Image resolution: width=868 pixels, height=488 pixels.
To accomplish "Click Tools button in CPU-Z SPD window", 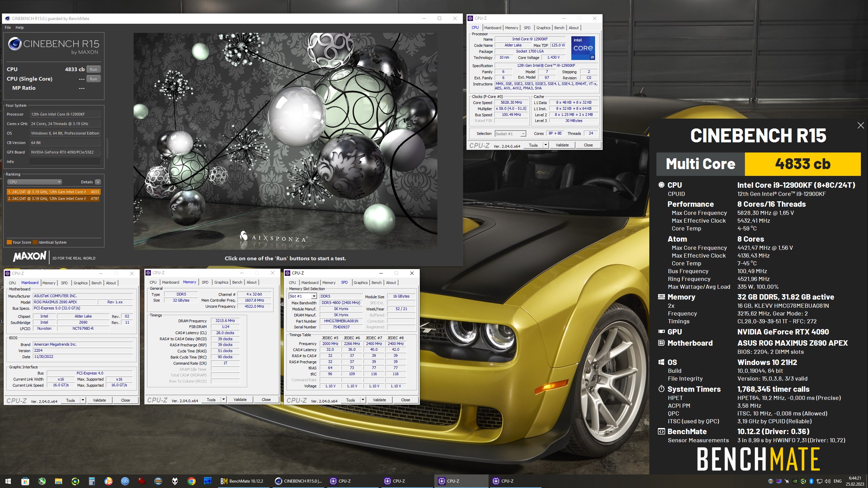I will point(351,400).
